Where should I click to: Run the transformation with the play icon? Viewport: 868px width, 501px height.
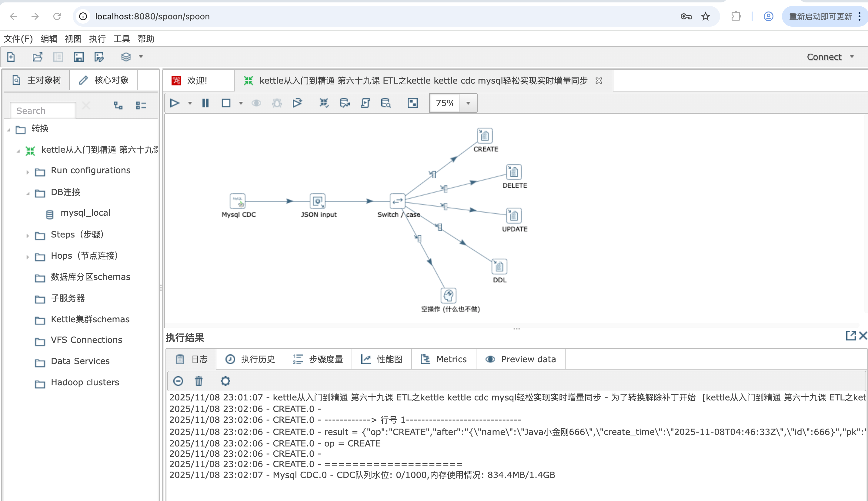[175, 103]
